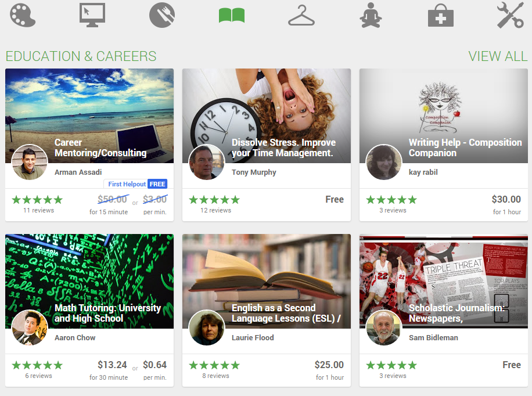Select the fork and knife Cooking category icon
Screen dimensions: 532x396
point(161,14)
